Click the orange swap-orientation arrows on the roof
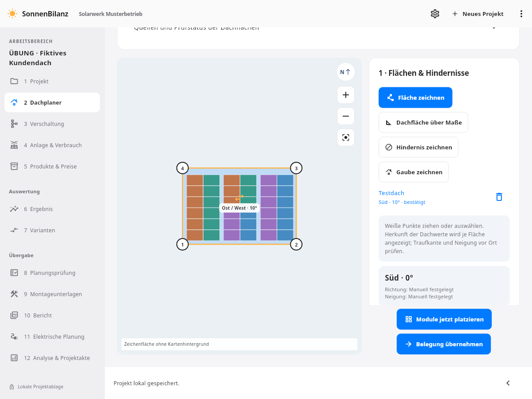This screenshot has width=532, height=399. click(x=239, y=198)
